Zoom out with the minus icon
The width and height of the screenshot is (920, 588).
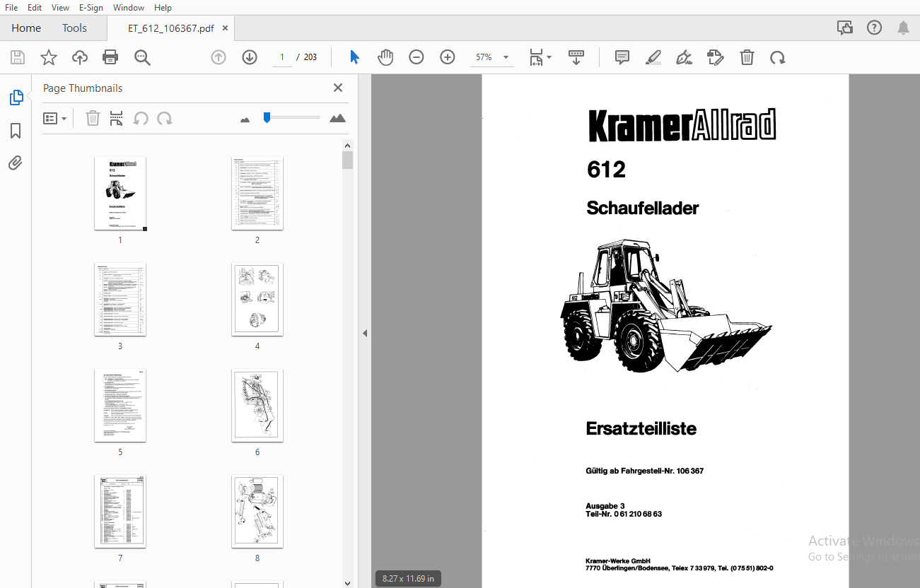pyautogui.click(x=417, y=57)
